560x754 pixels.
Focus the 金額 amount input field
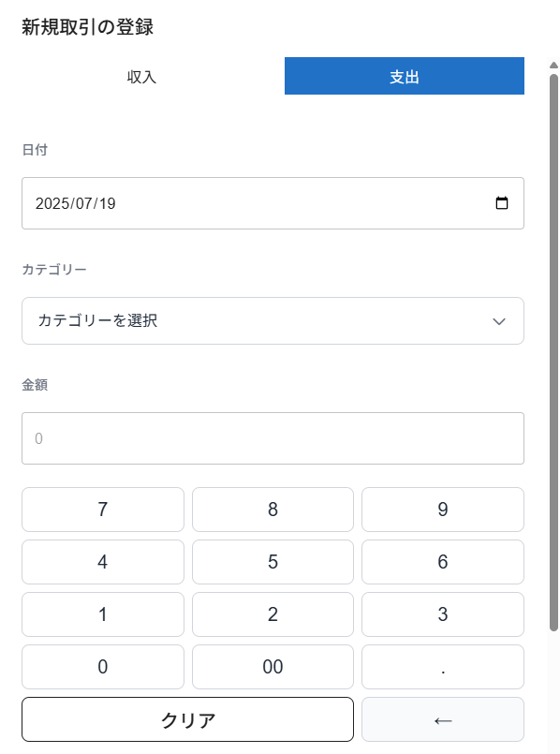coord(273,438)
